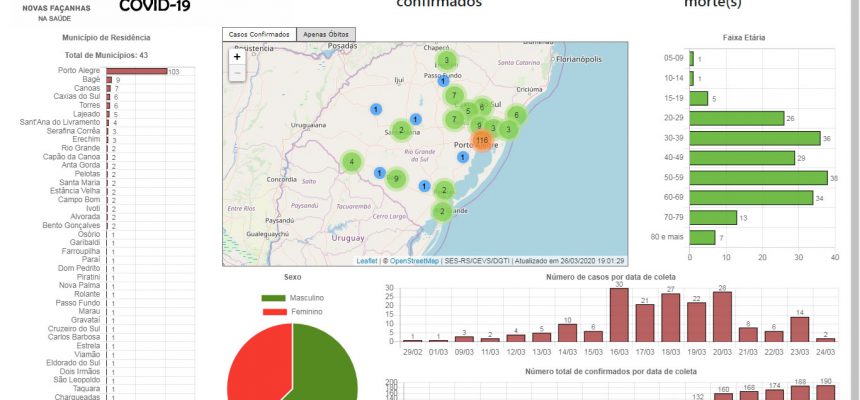Click the 23/03 bar with 14 cases
The width and height of the screenshot is (860, 400).
pos(800,329)
